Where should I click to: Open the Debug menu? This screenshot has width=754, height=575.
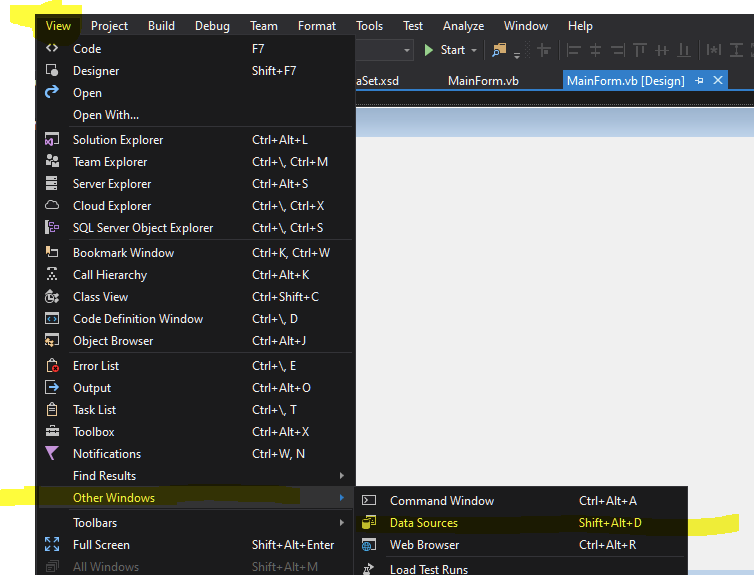pyautogui.click(x=212, y=26)
